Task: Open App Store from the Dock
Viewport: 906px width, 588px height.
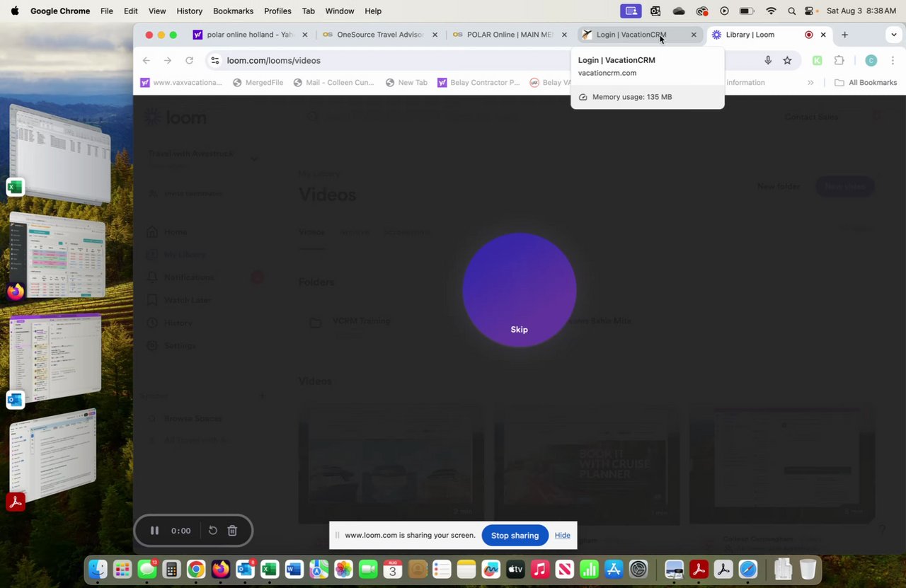Action: [x=614, y=569]
